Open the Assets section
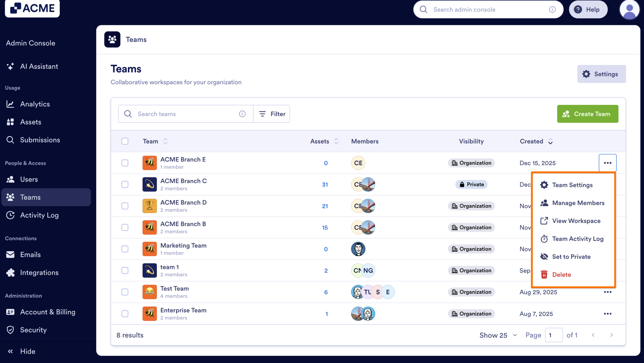This screenshot has height=363, width=644. [31, 122]
